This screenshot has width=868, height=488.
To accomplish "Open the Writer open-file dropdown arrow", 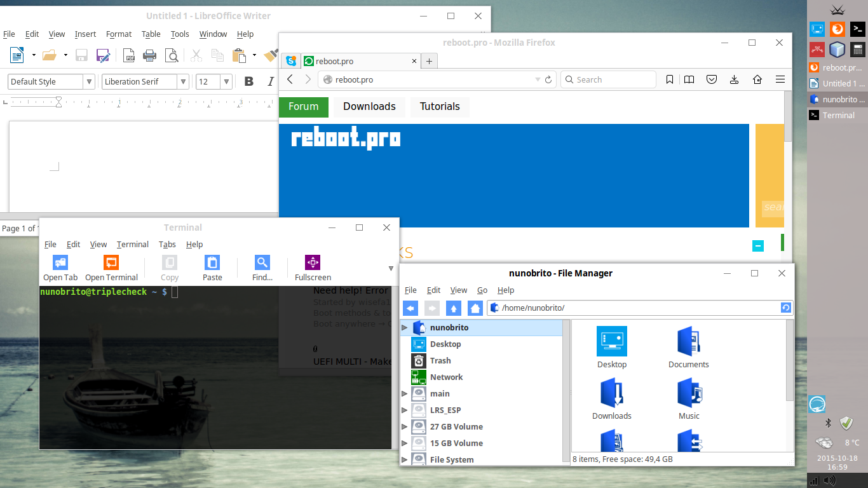I will (x=65, y=55).
